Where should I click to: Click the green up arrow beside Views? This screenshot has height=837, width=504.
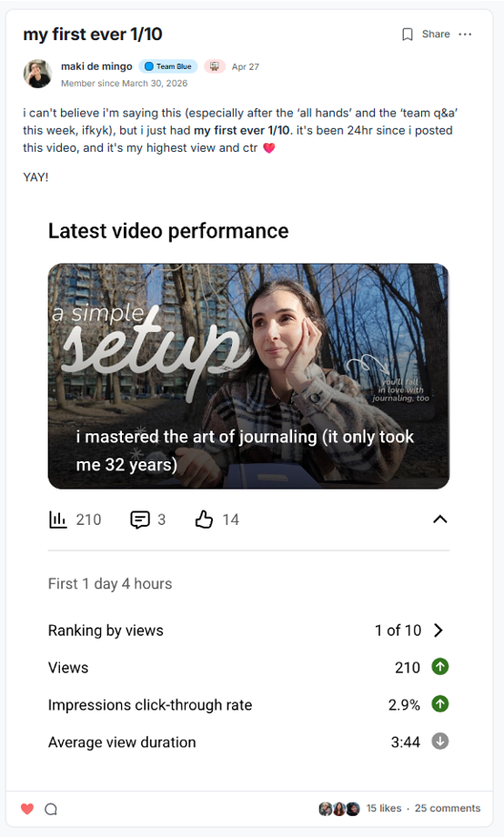(x=440, y=667)
